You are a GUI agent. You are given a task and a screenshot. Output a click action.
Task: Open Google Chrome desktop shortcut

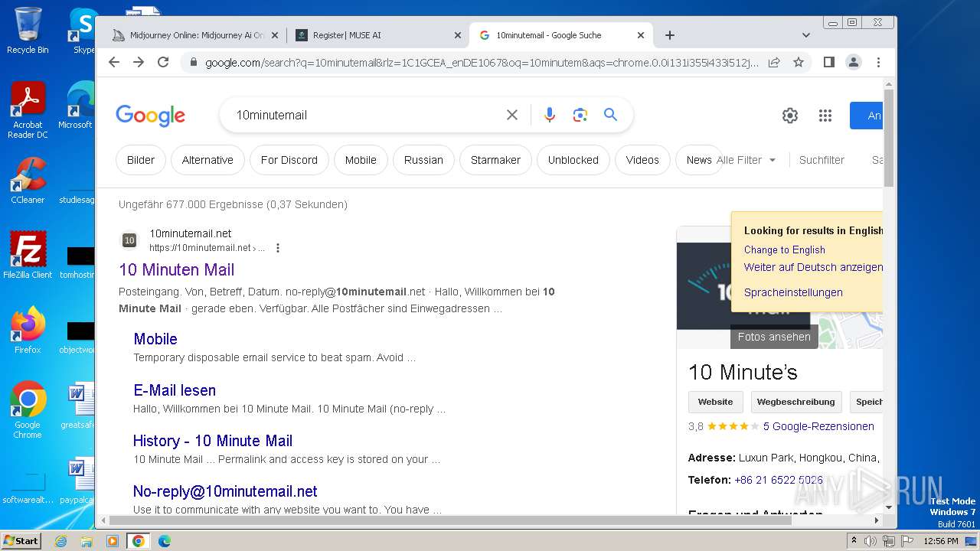(x=28, y=410)
